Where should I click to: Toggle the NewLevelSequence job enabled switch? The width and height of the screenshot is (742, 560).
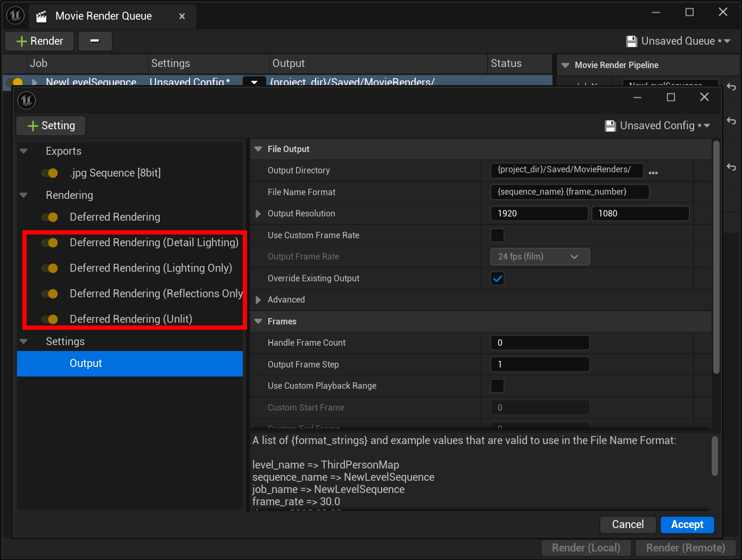pos(15,82)
